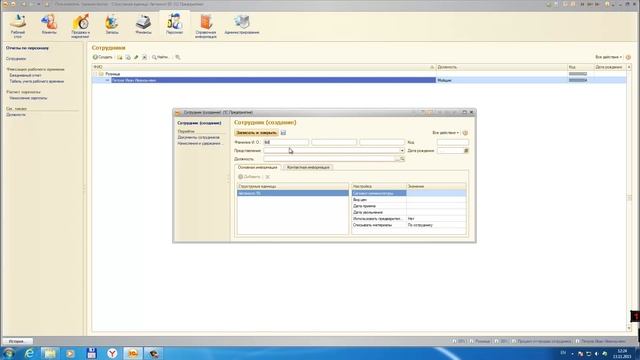Open the Представление dropdown arrow
This screenshot has width=640, height=360.
(x=402, y=151)
